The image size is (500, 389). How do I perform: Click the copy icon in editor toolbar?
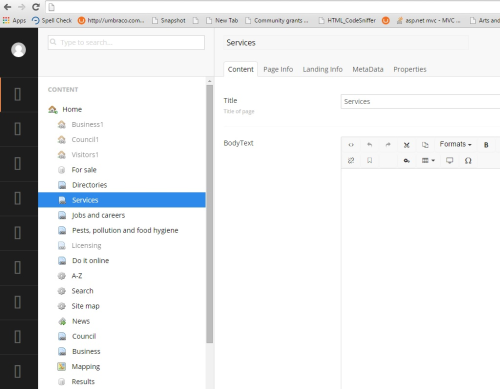[x=425, y=145]
